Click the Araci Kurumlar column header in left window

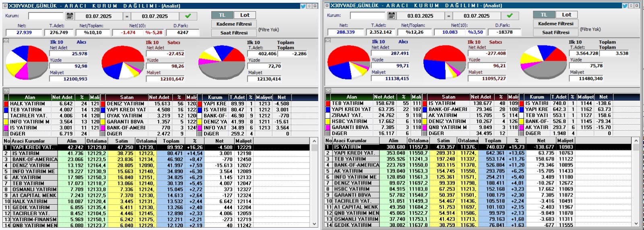(34, 141)
